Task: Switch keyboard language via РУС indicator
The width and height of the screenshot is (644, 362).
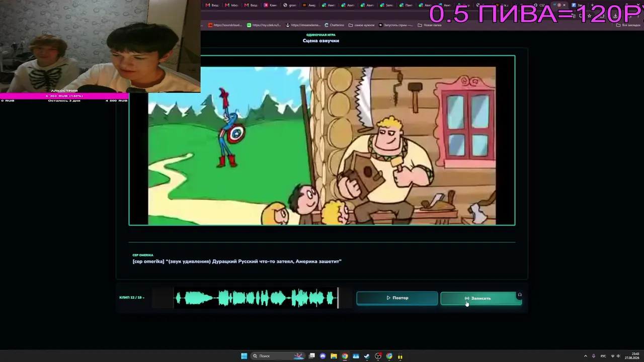Action: coord(603,356)
